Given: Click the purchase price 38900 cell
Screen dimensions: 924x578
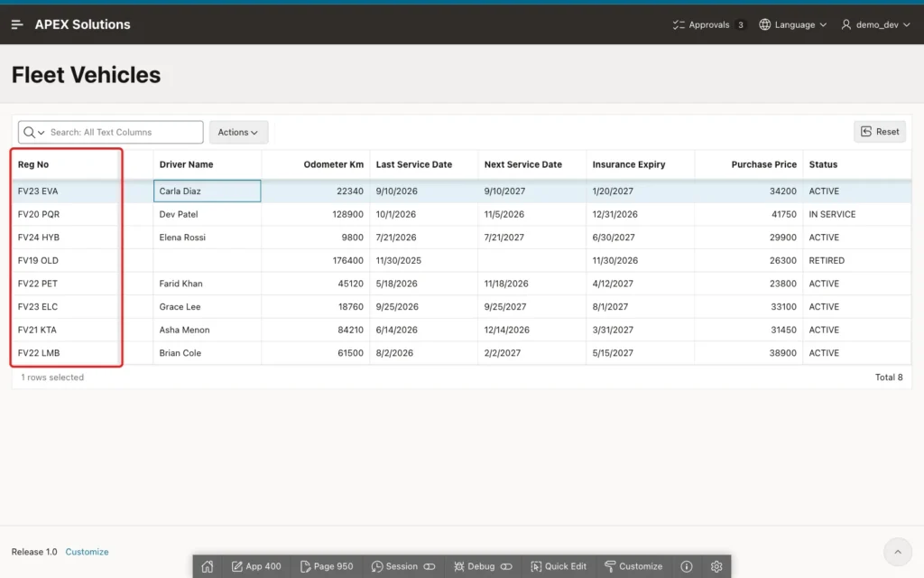Looking at the screenshot, I should click(749, 353).
